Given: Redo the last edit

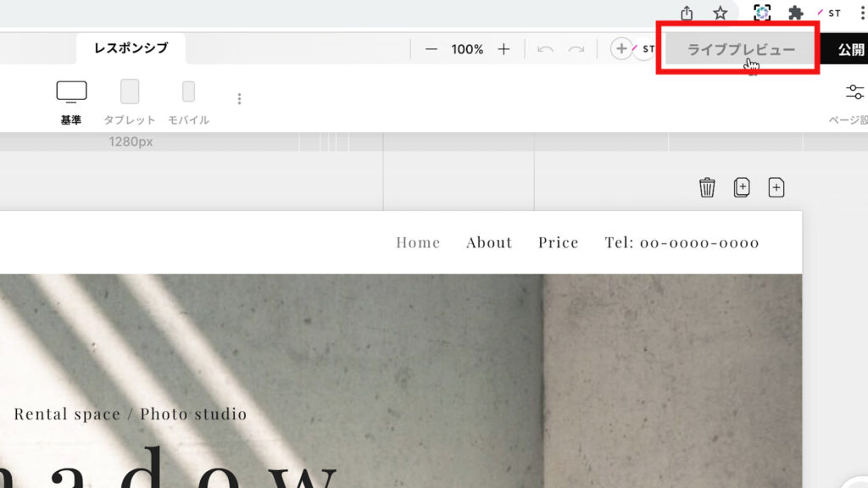Looking at the screenshot, I should 576,49.
